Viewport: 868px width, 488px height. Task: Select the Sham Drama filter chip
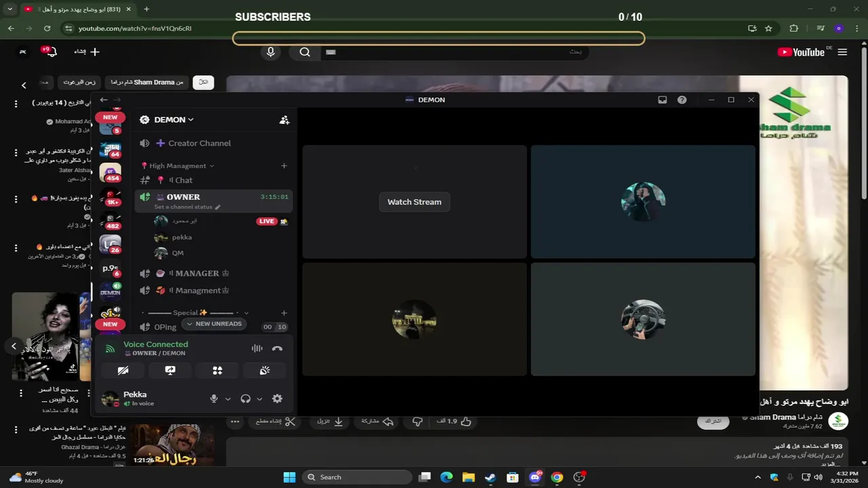point(147,82)
